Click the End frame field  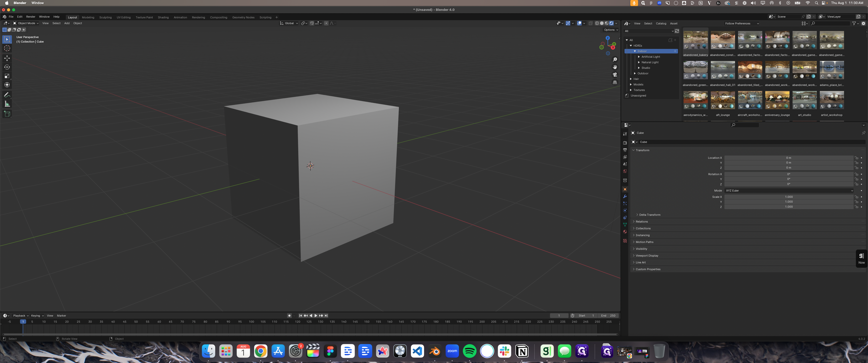608,316
